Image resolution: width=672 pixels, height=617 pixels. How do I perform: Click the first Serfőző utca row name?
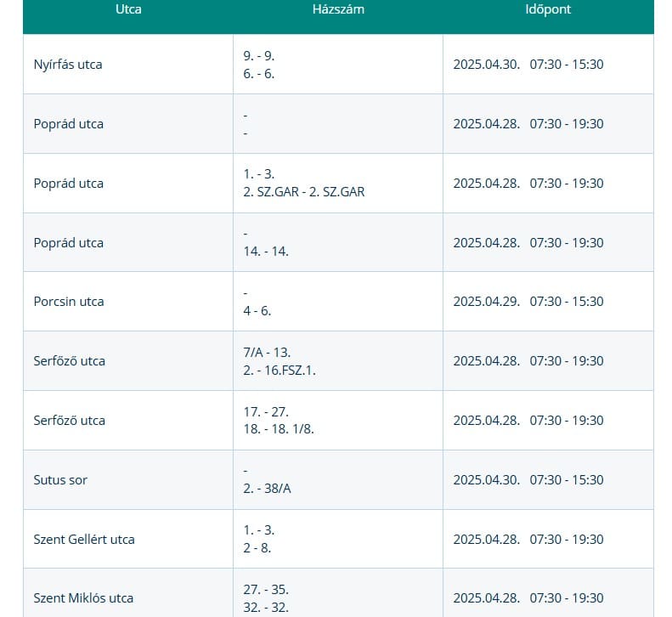tap(70, 361)
